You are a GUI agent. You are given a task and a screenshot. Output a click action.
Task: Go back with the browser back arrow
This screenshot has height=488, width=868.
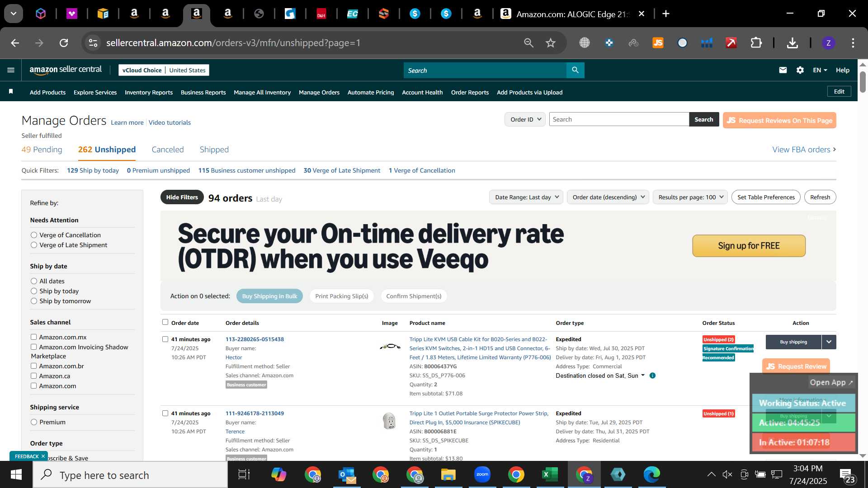(x=15, y=43)
